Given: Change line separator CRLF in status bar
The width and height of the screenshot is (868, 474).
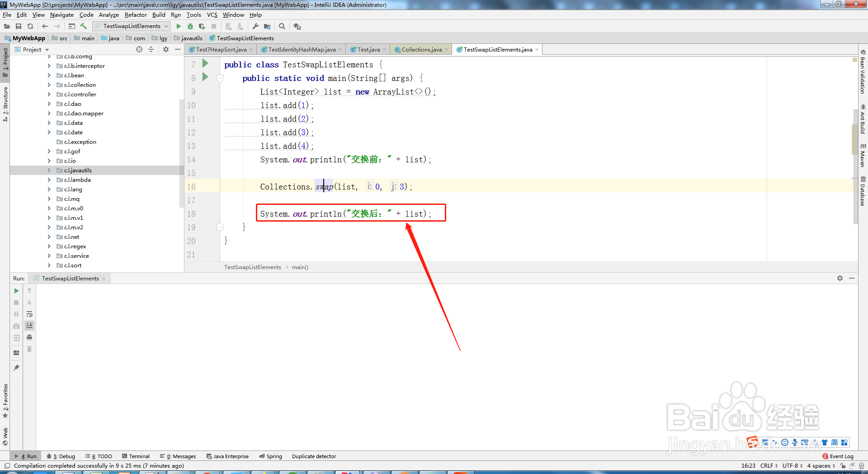Looking at the screenshot, I should pyautogui.click(x=769, y=465).
